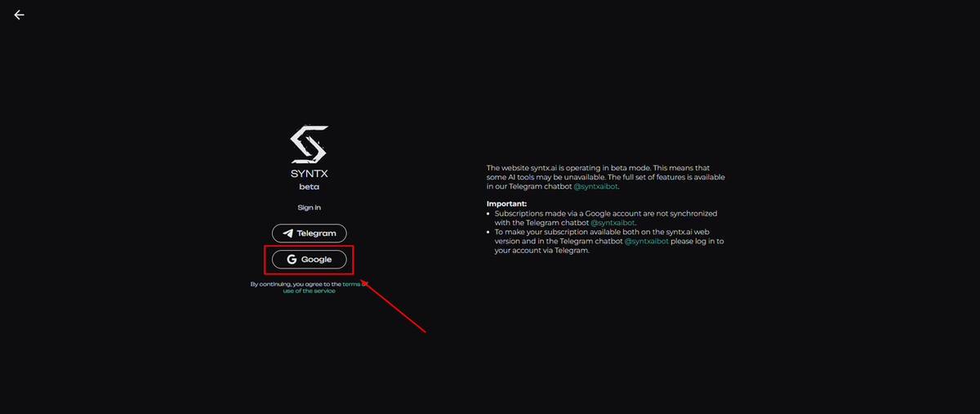Image resolution: width=980 pixels, height=414 pixels.
Task: Go back using the top-left arrow
Action: 20,15
